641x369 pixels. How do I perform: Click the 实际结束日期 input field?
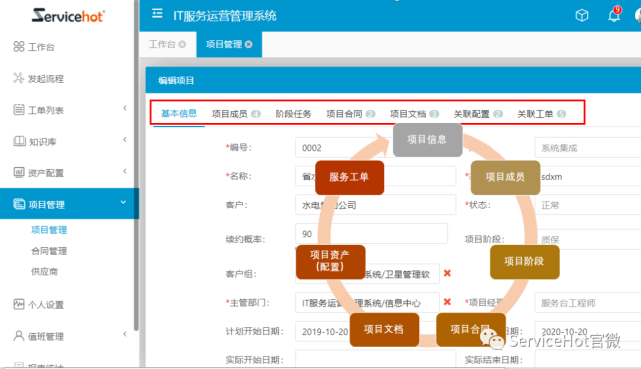coord(587,359)
